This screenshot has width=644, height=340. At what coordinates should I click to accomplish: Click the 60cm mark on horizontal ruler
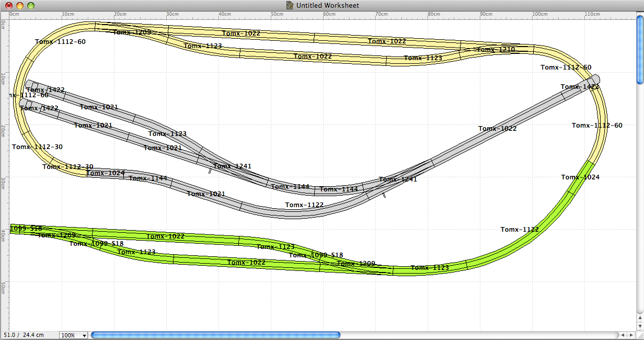pos(329,14)
